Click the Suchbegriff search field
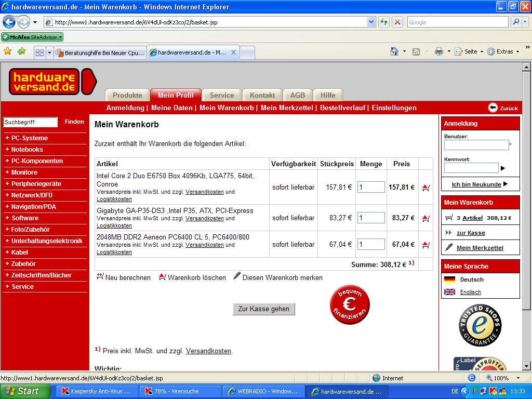The width and height of the screenshot is (532, 399). (x=31, y=122)
